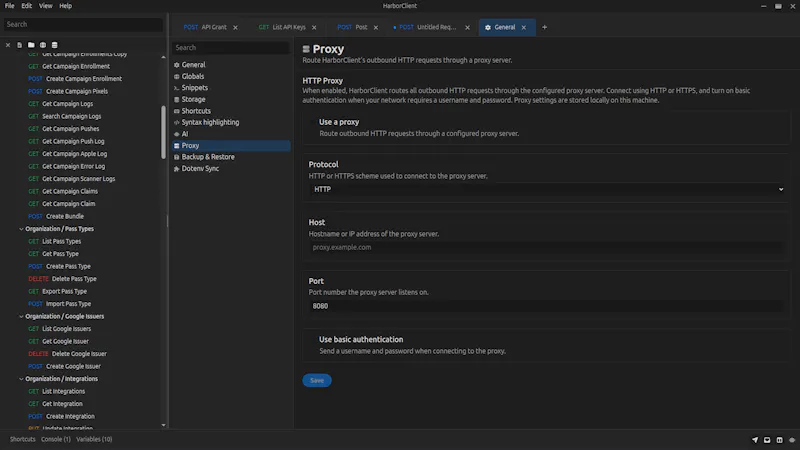
Task: Open the Edit menu
Action: pos(27,6)
